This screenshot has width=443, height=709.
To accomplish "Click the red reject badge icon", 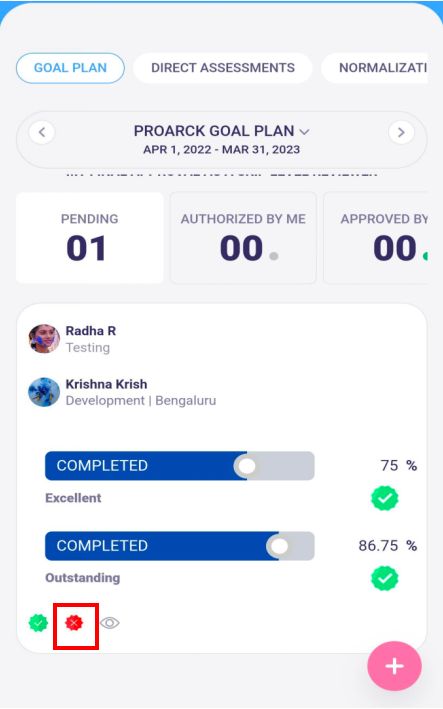I will click(x=74, y=623).
